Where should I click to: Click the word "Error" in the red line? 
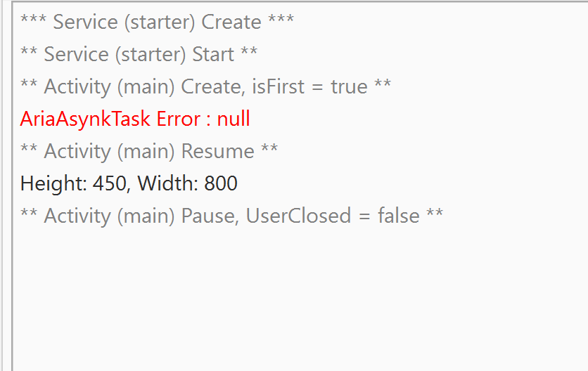(178, 119)
